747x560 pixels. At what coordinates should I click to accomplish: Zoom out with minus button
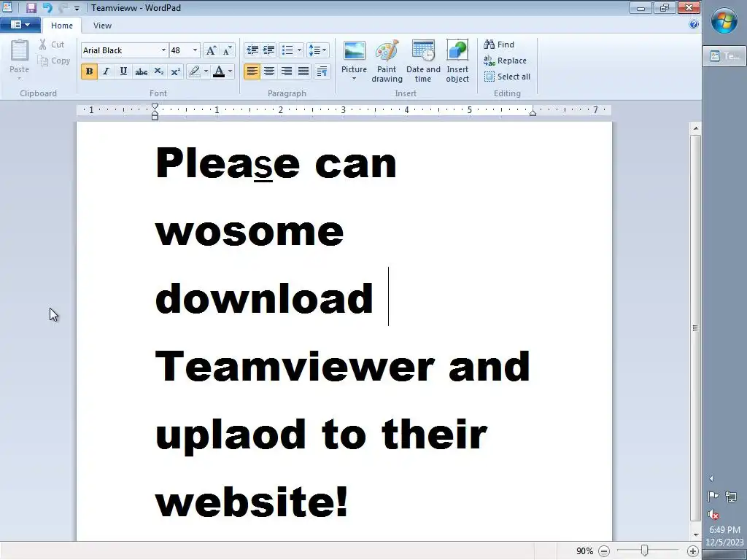[x=603, y=551]
